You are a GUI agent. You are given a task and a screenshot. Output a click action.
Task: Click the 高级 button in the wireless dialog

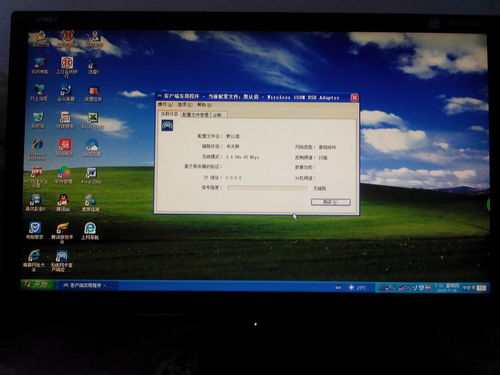coord(330,202)
